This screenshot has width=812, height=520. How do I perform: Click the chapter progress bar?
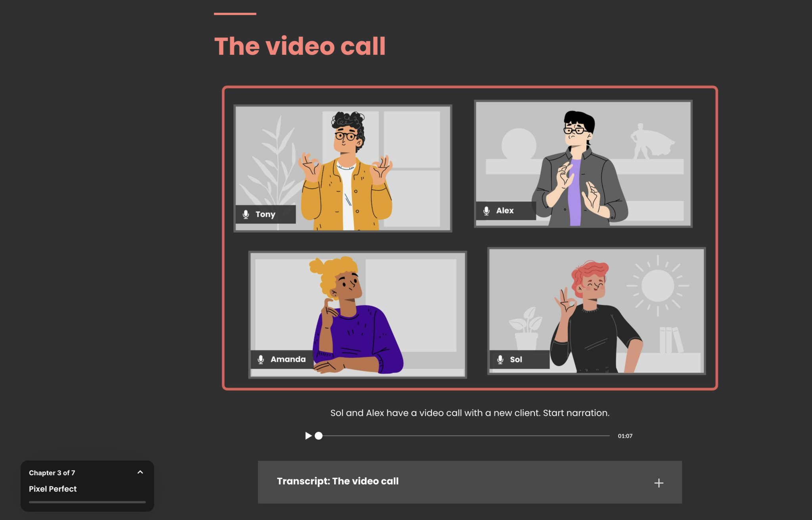(x=87, y=502)
